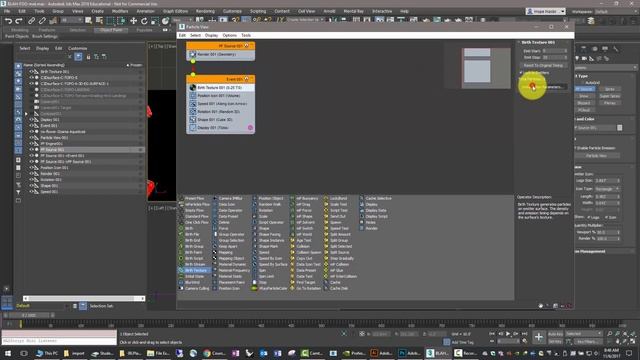This screenshot has height=360, width=640.
Task: Click the Position Icon 001 operator icon
Action: 193,96
